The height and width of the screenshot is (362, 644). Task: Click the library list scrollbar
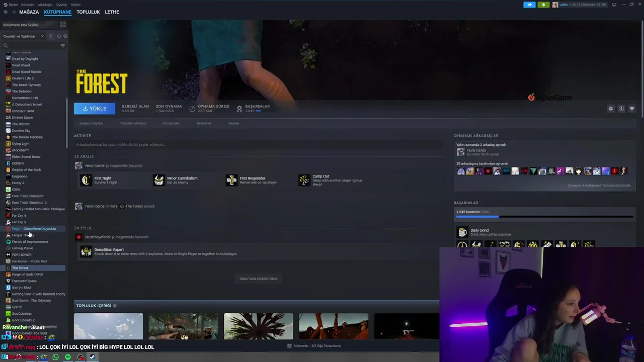67,122
